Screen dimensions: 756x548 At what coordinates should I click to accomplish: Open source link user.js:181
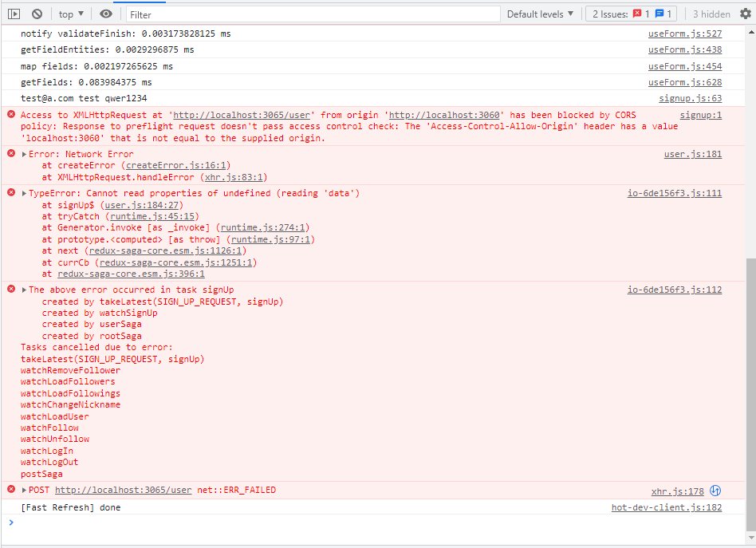click(x=693, y=155)
